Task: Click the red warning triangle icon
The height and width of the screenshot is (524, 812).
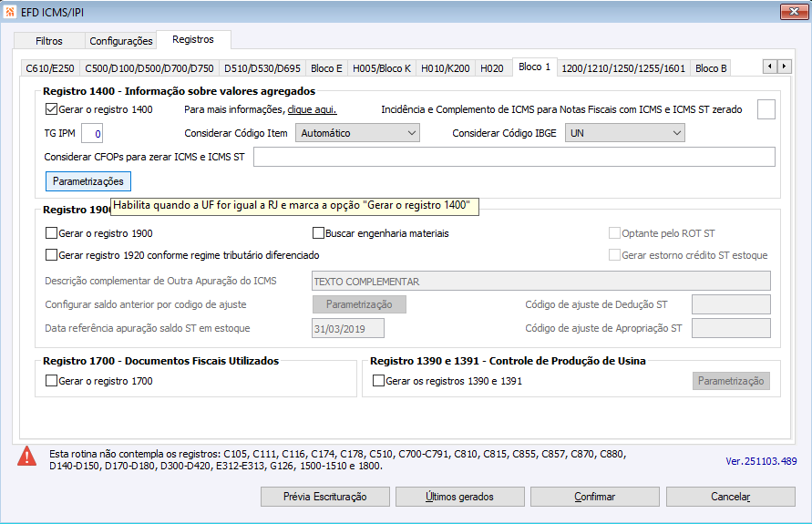Action: [x=27, y=457]
